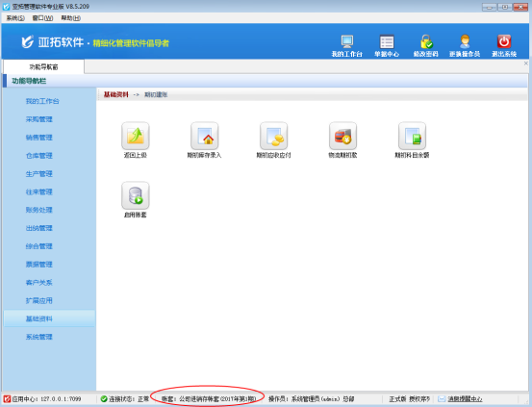Open 期初库存录入 house icon
Screen dimensions: 532x407
(205, 136)
